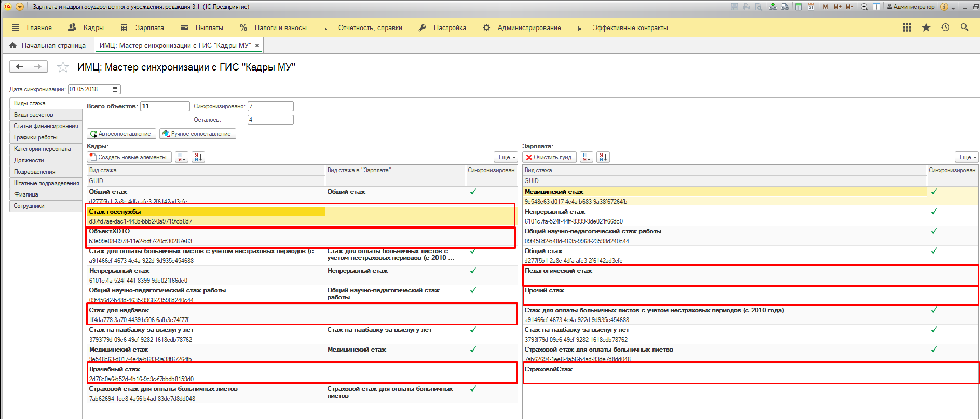
Task: Select Должности in left sidebar
Action: [29, 160]
